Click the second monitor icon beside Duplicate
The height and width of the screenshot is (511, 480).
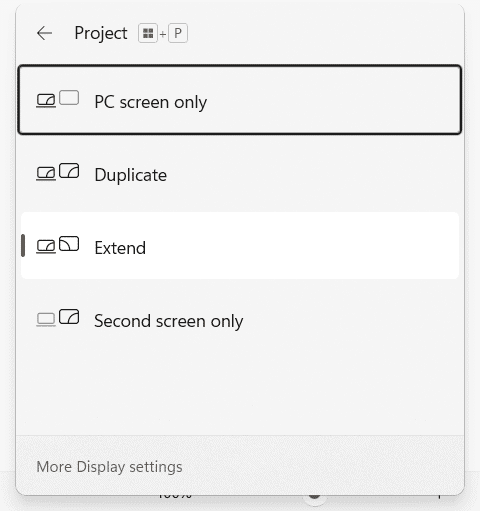pyautogui.click(x=69, y=170)
